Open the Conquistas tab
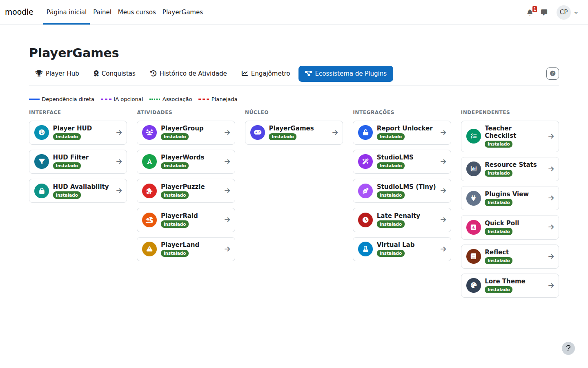The image size is (588, 368). (x=114, y=74)
